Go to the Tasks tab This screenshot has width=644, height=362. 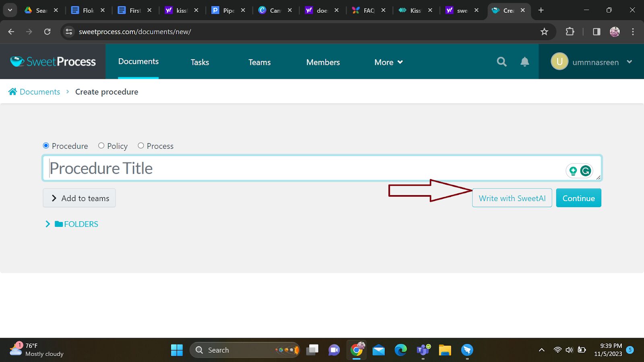[x=200, y=62]
